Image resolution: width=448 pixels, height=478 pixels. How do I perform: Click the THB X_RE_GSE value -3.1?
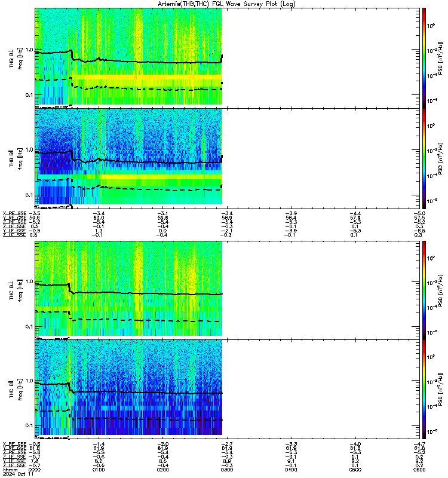click(x=162, y=214)
